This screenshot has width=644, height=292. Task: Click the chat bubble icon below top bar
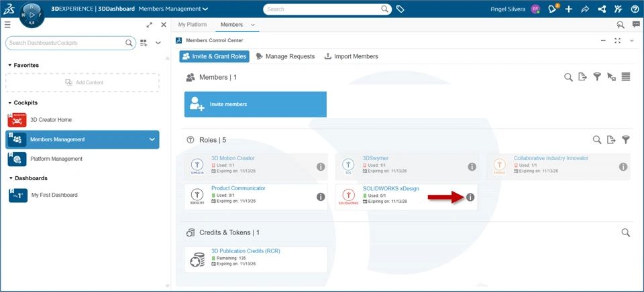click(636, 25)
